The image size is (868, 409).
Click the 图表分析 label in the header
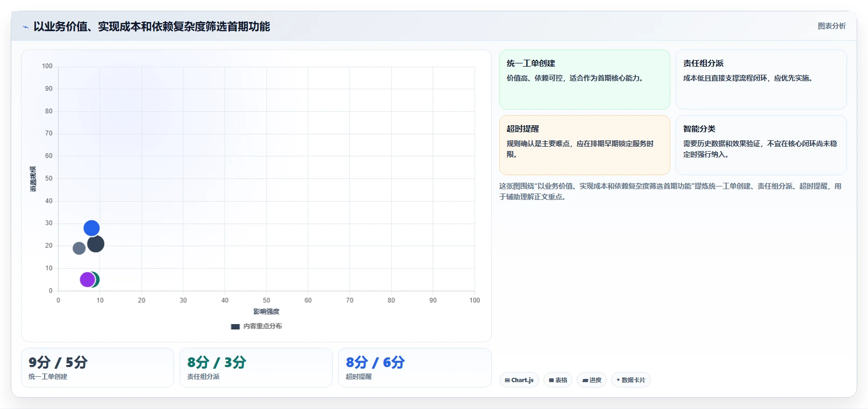(x=831, y=26)
